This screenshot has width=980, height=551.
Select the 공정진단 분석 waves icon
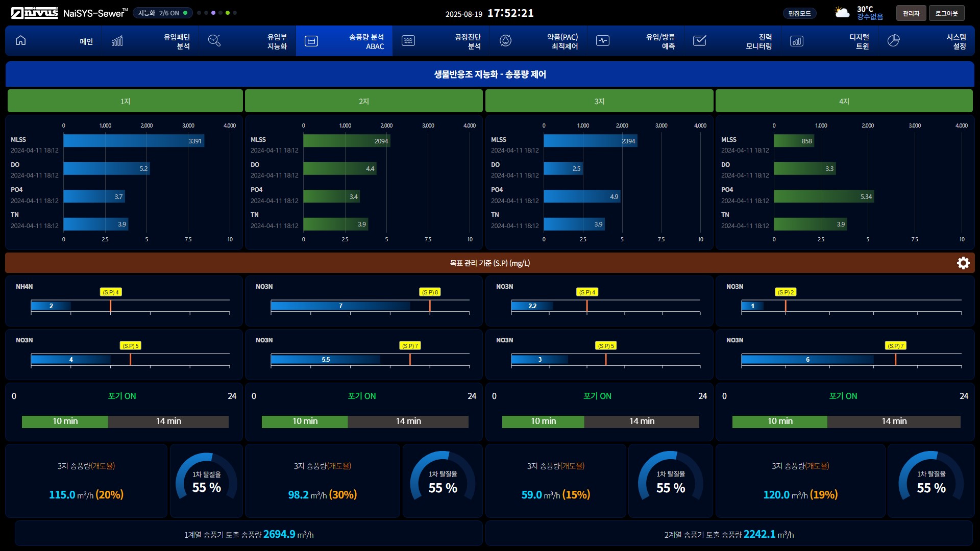point(408,41)
